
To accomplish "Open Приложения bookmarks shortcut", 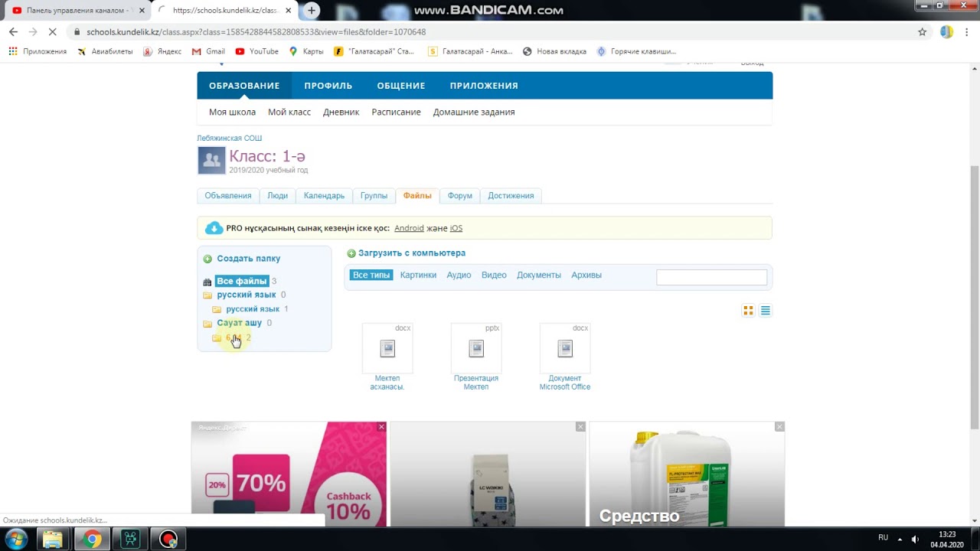I will [x=38, y=51].
